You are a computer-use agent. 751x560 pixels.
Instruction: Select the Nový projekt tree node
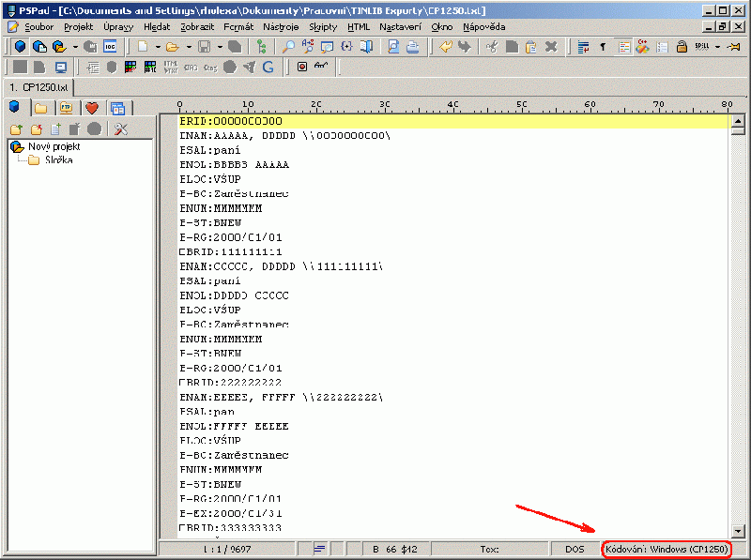54,146
